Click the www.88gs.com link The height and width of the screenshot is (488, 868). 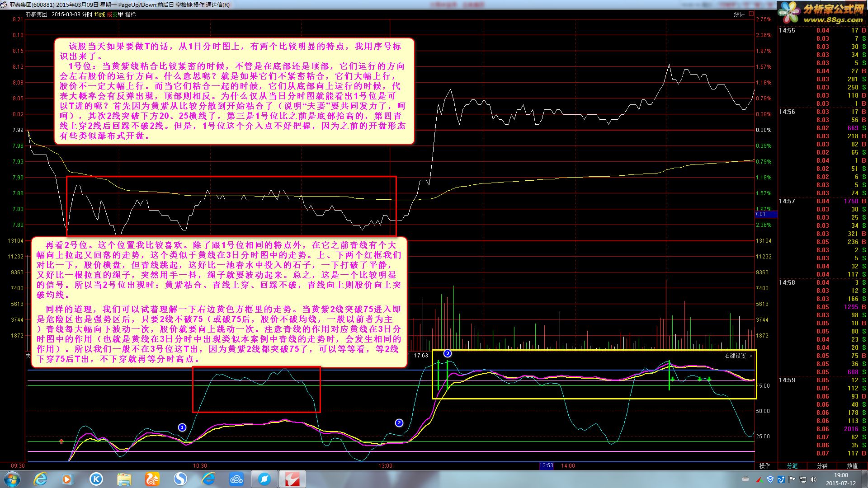point(833,20)
